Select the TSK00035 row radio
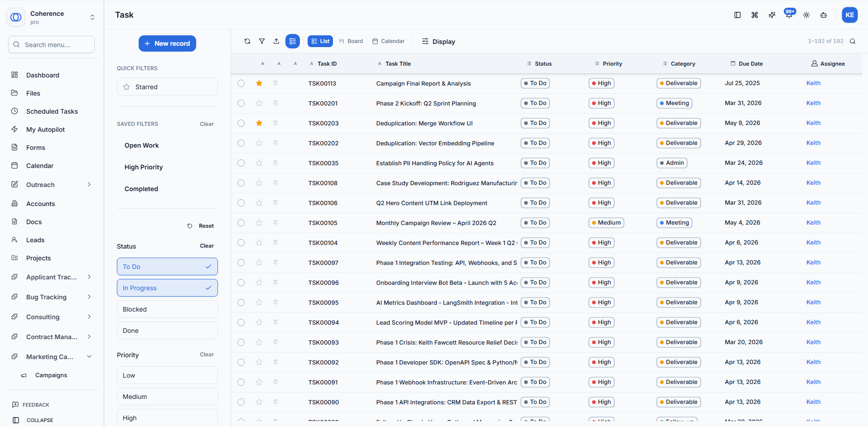 pyautogui.click(x=241, y=163)
